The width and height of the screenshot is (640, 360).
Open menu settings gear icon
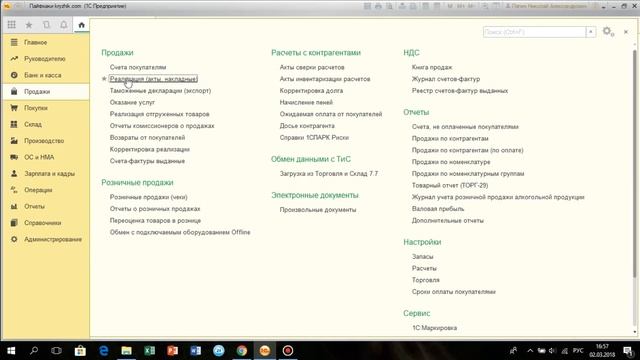(x=608, y=31)
